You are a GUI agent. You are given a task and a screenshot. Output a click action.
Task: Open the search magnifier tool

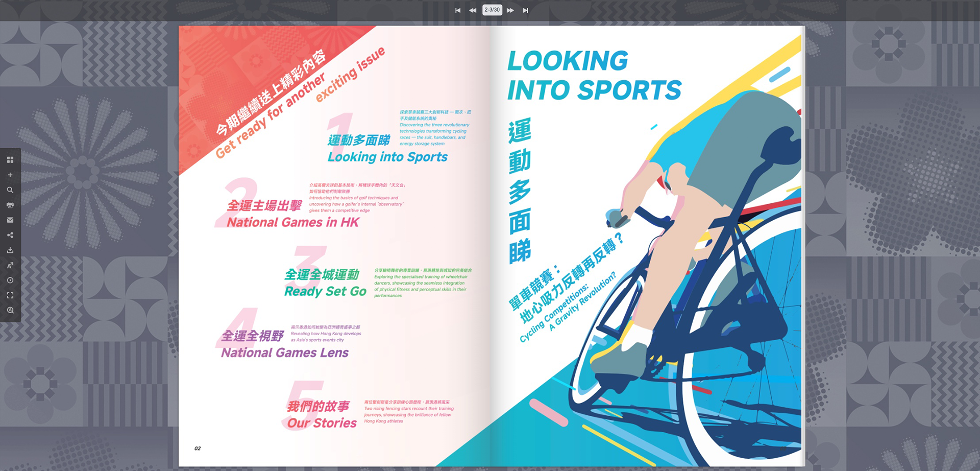pyautogui.click(x=10, y=190)
